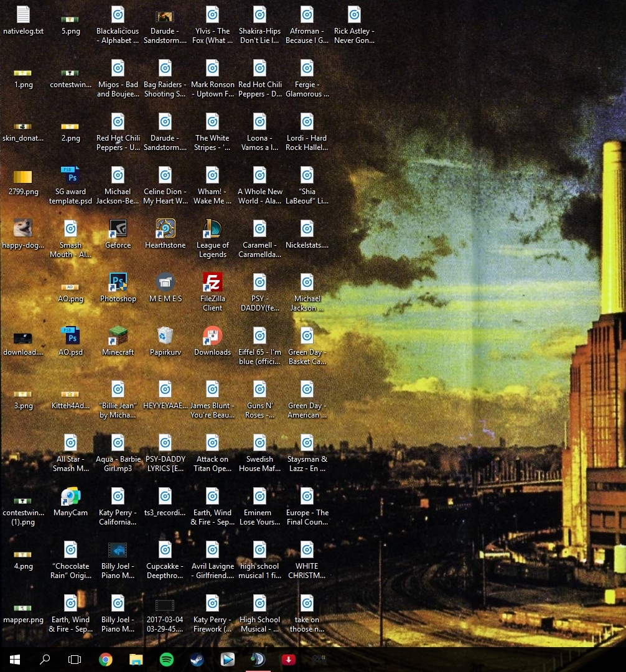This screenshot has width=626, height=672.
Task: Select the Migos - Bad and Boujee file
Action: point(118,78)
